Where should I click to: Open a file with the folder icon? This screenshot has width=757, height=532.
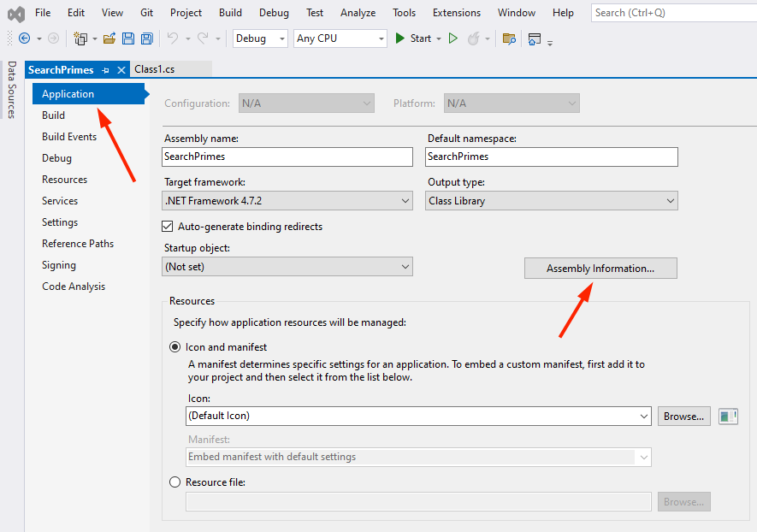pyautogui.click(x=109, y=38)
